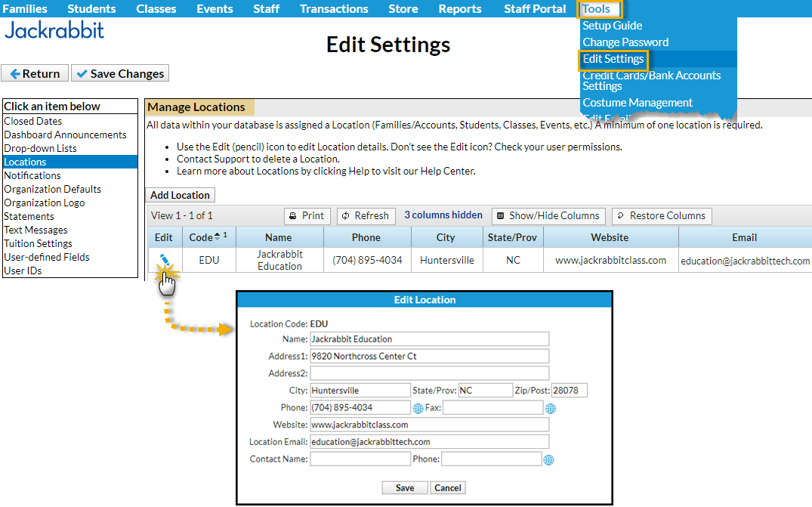Screen dimensions: 812x507
Task: Select User IDs in settings list
Action: [x=70, y=271]
